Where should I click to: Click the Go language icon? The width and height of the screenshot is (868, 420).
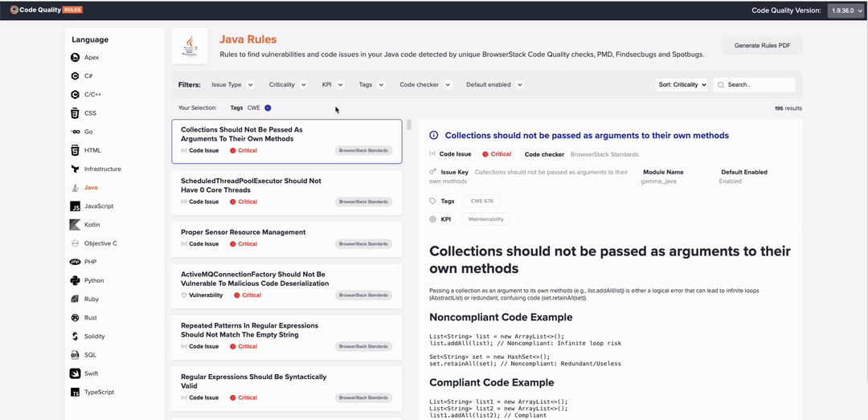[75, 132]
